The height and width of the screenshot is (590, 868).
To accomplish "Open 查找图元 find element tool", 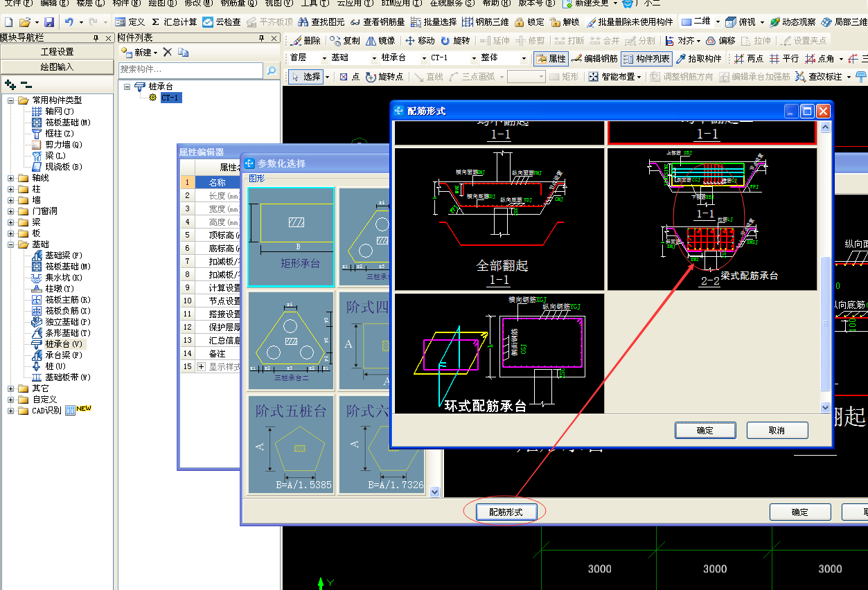I will (321, 22).
